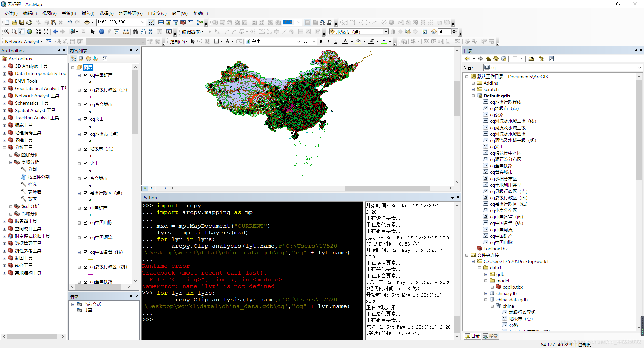Select the Zoom In tool
The image size is (644, 348).
7,32
